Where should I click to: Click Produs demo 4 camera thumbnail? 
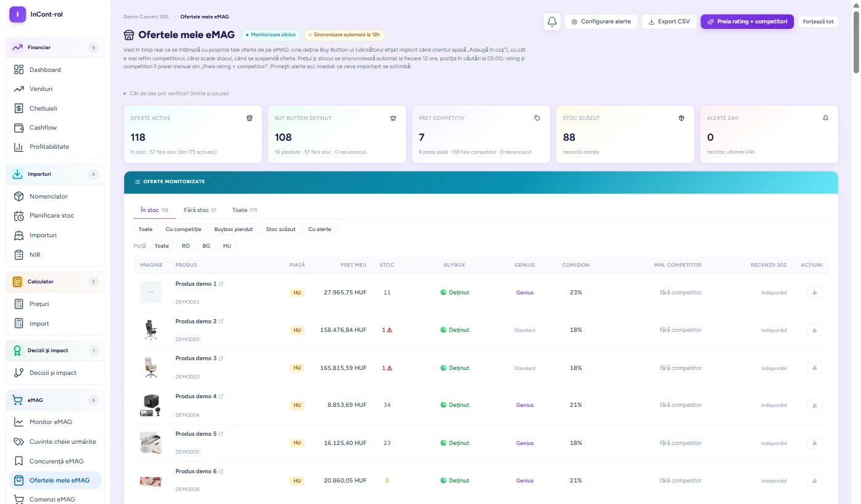151,405
